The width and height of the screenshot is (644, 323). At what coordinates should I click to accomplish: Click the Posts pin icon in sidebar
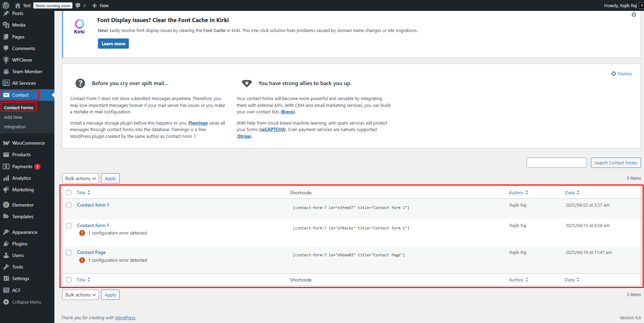6,14
